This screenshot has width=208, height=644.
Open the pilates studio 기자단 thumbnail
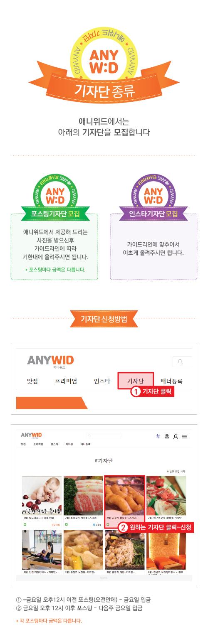click(42, 551)
